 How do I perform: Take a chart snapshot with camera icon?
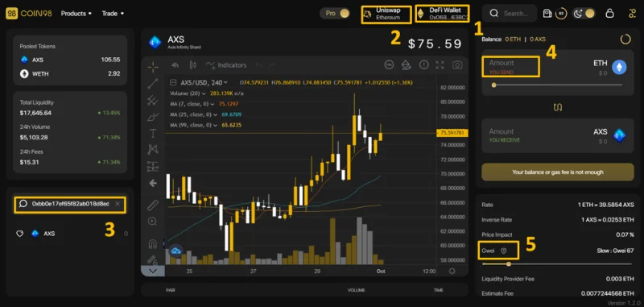click(x=457, y=64)
